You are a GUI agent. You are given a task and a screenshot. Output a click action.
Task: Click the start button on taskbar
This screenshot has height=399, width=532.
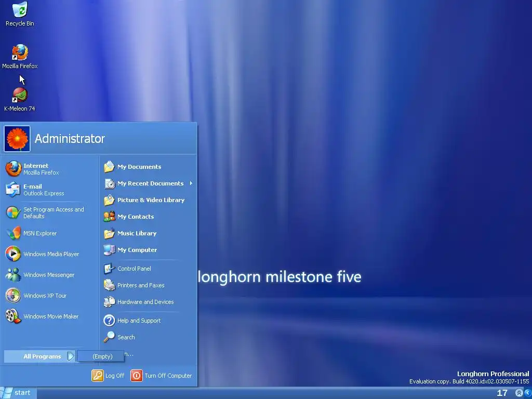(x=18, y=393)
